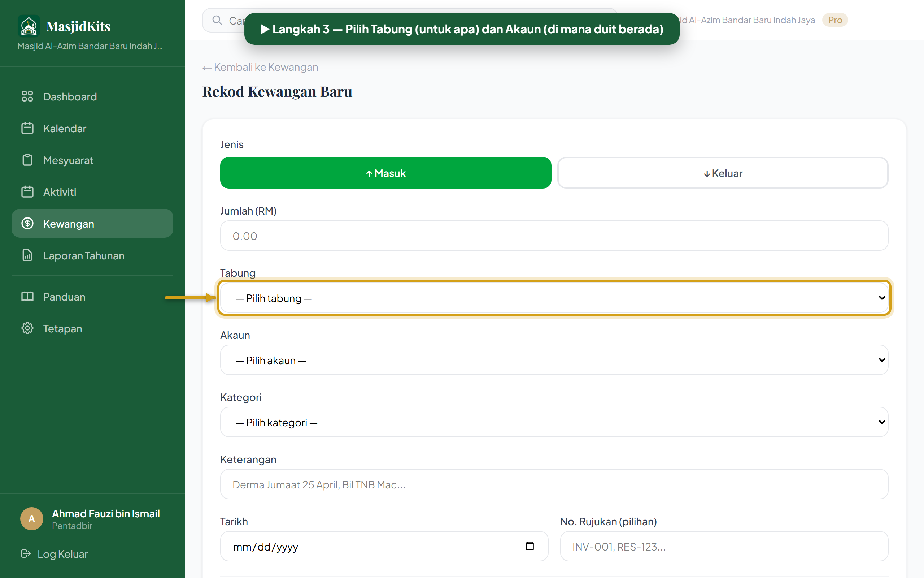Select the Masuk transaction type
Screen dimensions: 924x578
pos(385,173)
